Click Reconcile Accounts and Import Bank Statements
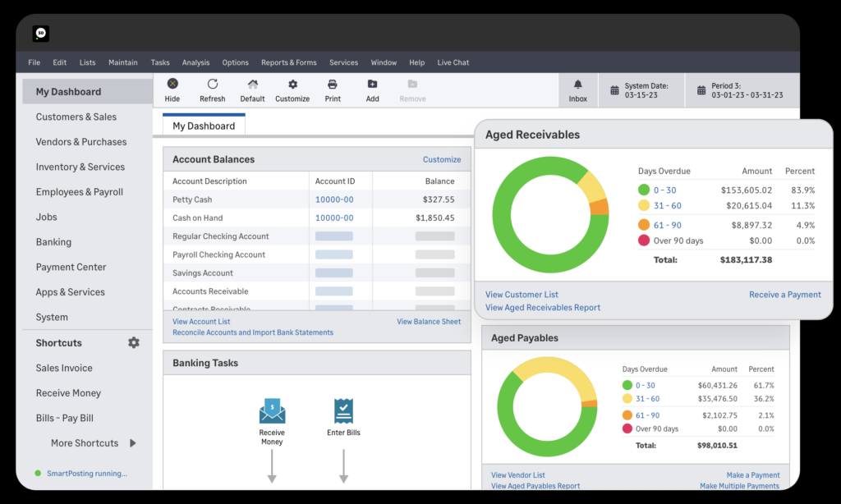 pyautogui.click(x=252, y=332)
